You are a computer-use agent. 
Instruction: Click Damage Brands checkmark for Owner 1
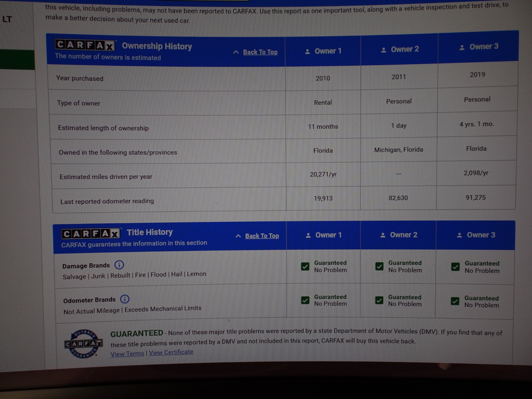305,267
